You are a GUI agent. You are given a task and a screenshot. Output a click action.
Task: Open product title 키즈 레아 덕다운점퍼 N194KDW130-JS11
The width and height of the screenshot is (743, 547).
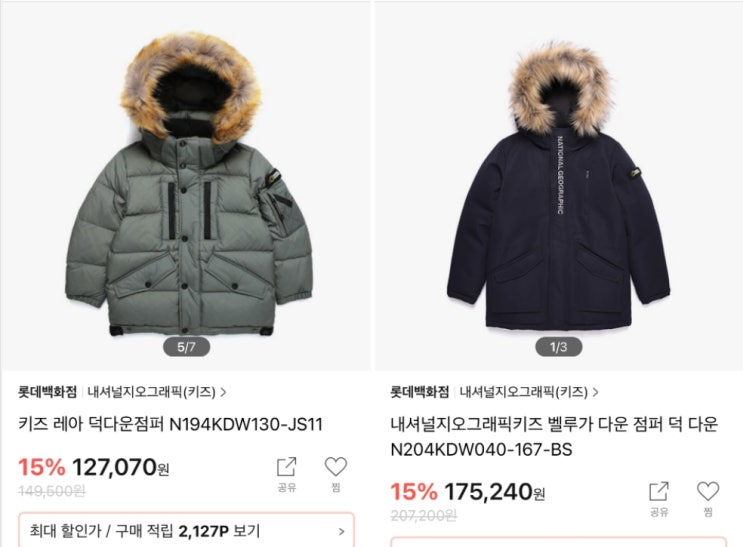171,424
